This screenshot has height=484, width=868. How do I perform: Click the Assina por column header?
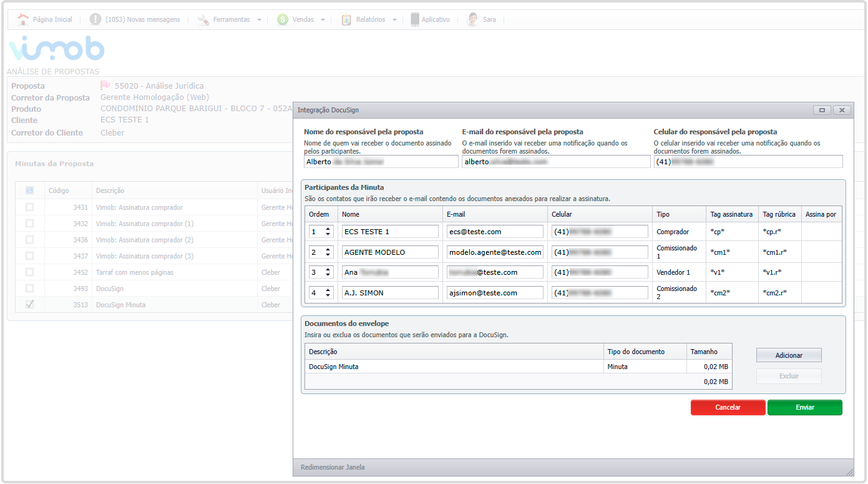point(821,214)
